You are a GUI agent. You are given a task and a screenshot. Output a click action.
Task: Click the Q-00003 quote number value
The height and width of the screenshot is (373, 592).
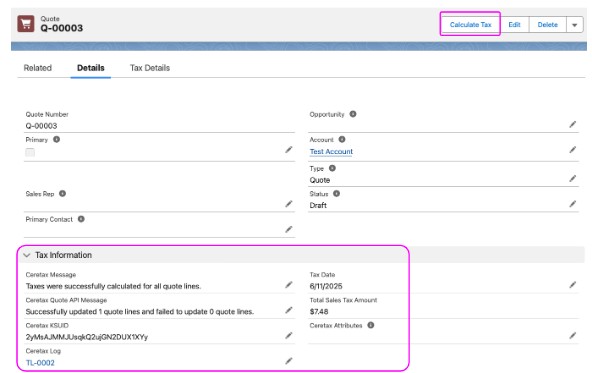coord(41,126)
